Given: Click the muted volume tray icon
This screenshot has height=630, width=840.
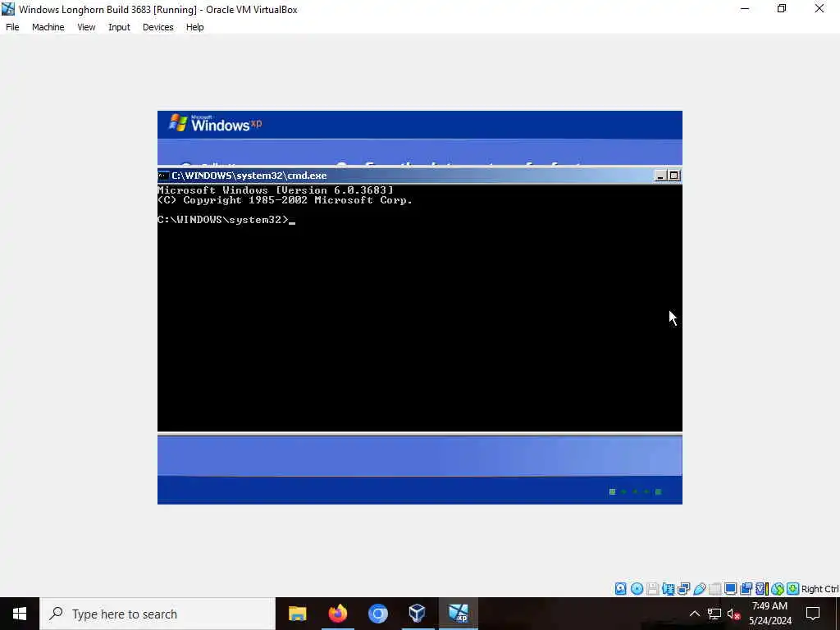Looking at the screenshot, I should point(733,614).
